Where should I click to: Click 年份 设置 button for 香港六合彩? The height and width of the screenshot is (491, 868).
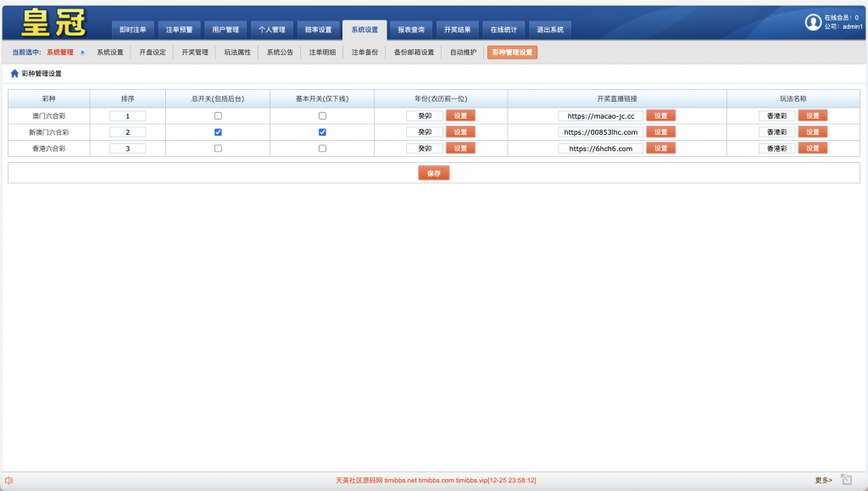point(460,148)
